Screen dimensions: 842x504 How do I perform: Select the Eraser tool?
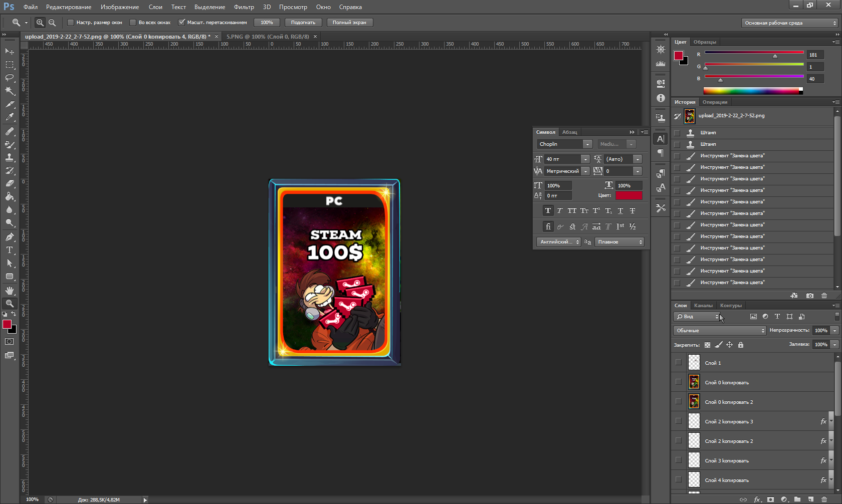(x=10, y=183)
